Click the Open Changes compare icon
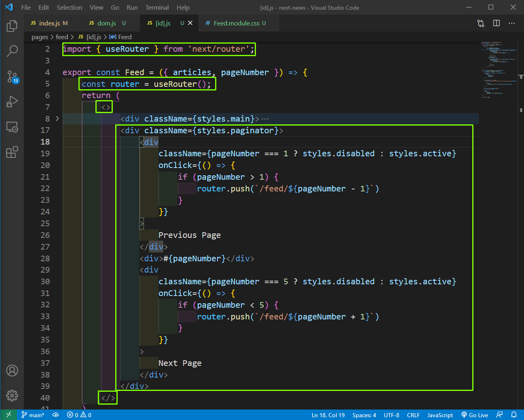Image resolution: width=524 pixels, height=420 pixels. [x=481, y=23]
